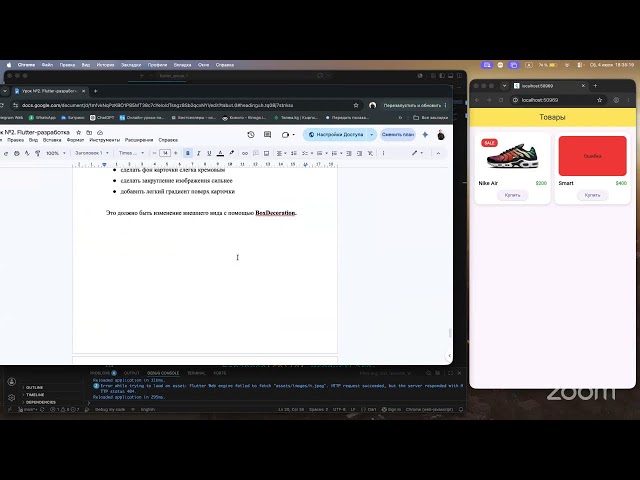Bookmark localhost page with star icon

[x=600, y=100]
